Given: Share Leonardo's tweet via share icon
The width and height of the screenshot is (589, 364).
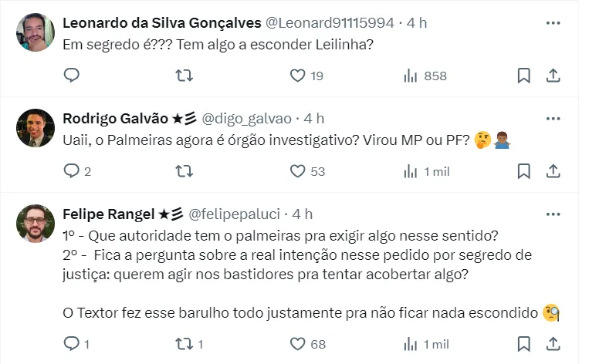Looking at the screenshot, I should (553, 76).
